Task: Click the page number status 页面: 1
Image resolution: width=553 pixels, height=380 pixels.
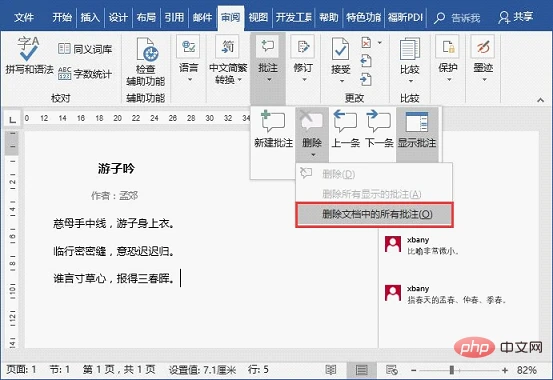Action: (x=21, y=370)
